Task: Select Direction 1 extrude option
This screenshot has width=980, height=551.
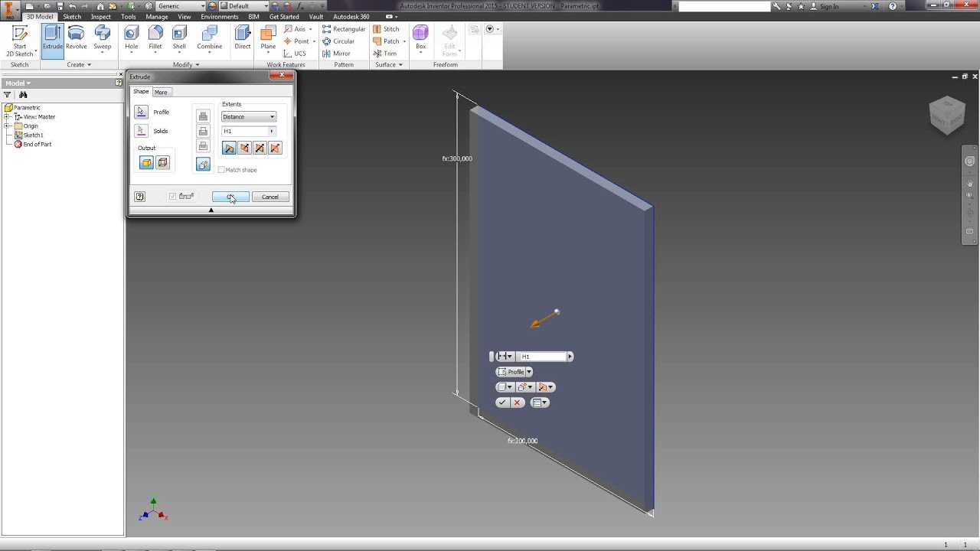Action: (x=229, y=148)
